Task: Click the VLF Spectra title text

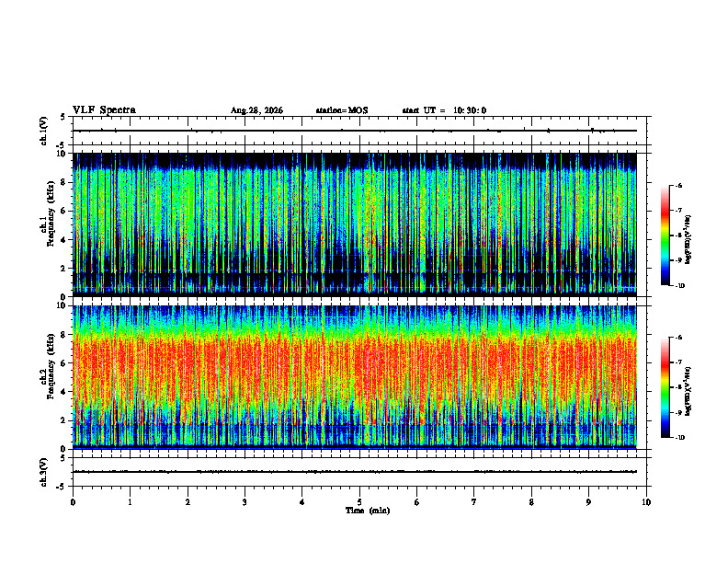Action: coord(104,110)
